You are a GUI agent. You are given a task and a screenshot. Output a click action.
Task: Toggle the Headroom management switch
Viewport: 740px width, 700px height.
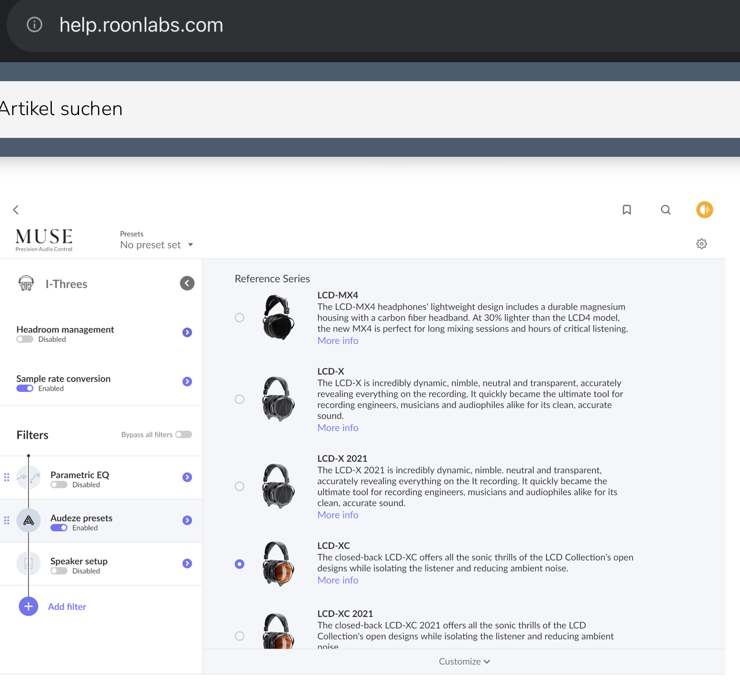coord(25,339)
